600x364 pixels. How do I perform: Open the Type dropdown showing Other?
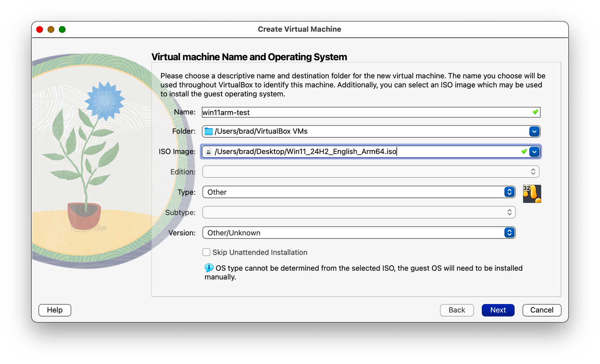click(x=509, y=192)
